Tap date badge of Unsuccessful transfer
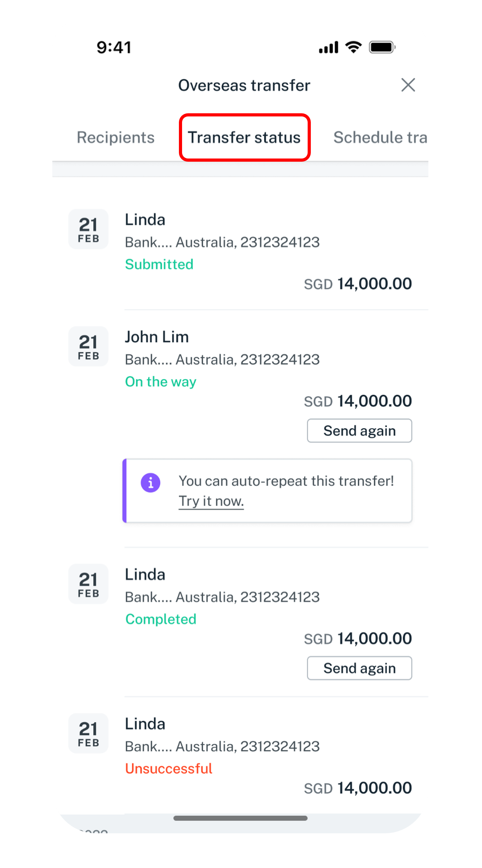The width and height of the screenshot is (482, 868). 88,733
